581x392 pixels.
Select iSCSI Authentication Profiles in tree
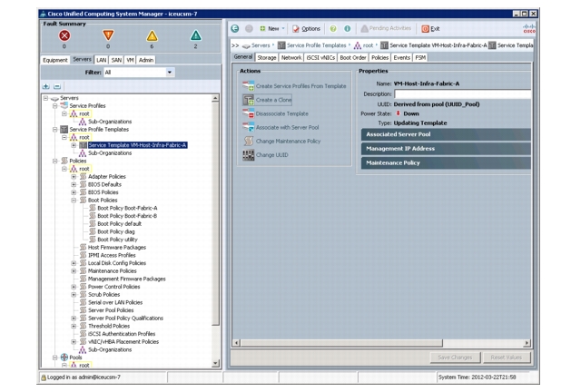coord(122,334)
